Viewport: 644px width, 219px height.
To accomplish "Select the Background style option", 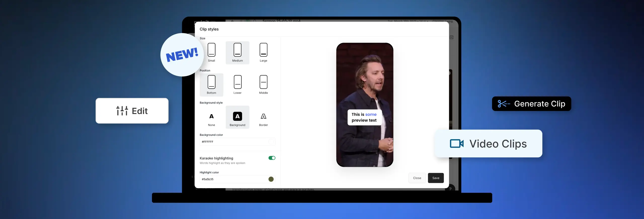I will [x=237, y=117].
